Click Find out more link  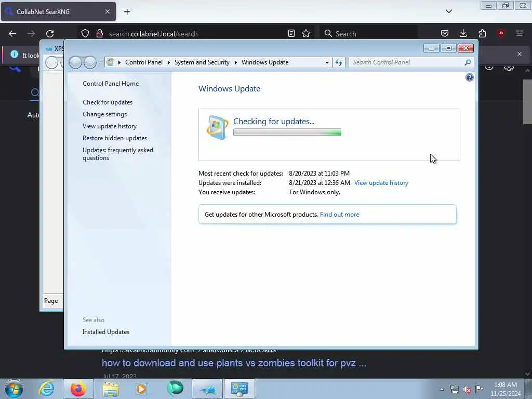339,215
